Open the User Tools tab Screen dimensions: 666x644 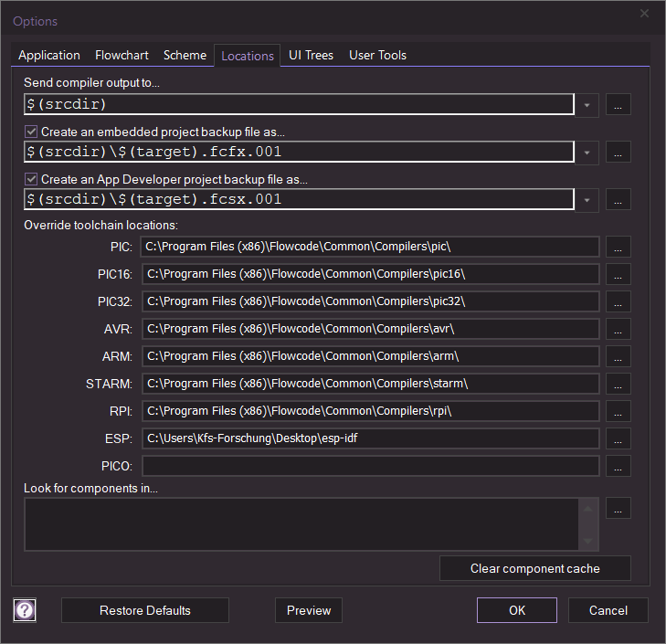click(377, 55)
